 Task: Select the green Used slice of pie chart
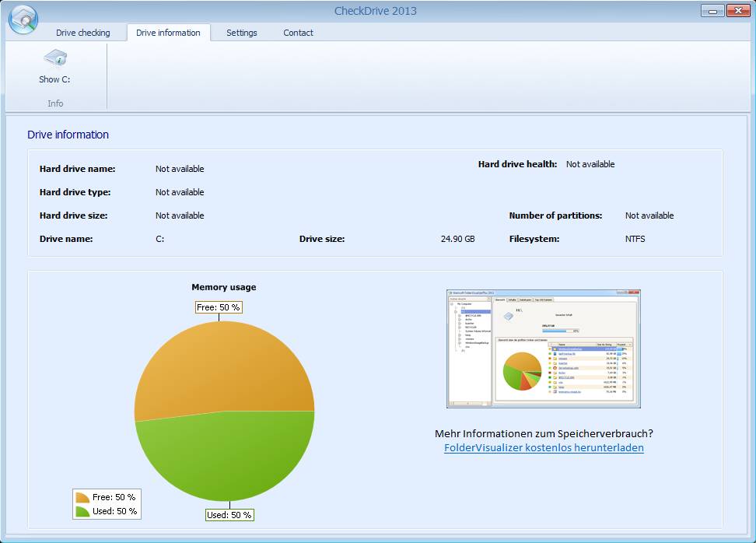pos(227,459)
